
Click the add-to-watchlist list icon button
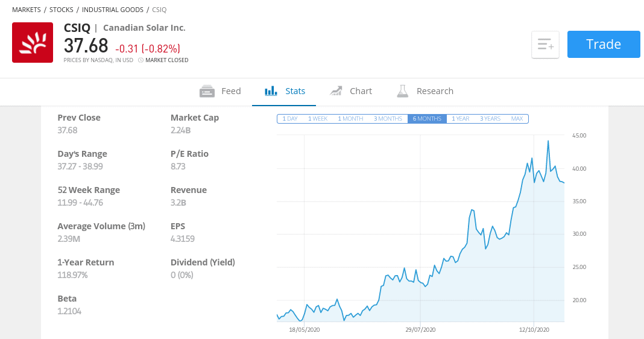(x=545, y=45)
